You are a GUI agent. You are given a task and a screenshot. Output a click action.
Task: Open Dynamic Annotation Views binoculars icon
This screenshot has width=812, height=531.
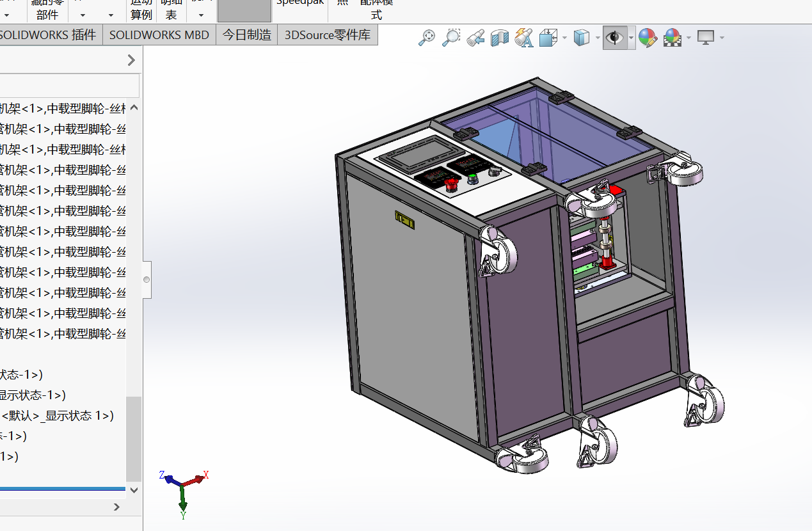524,38
